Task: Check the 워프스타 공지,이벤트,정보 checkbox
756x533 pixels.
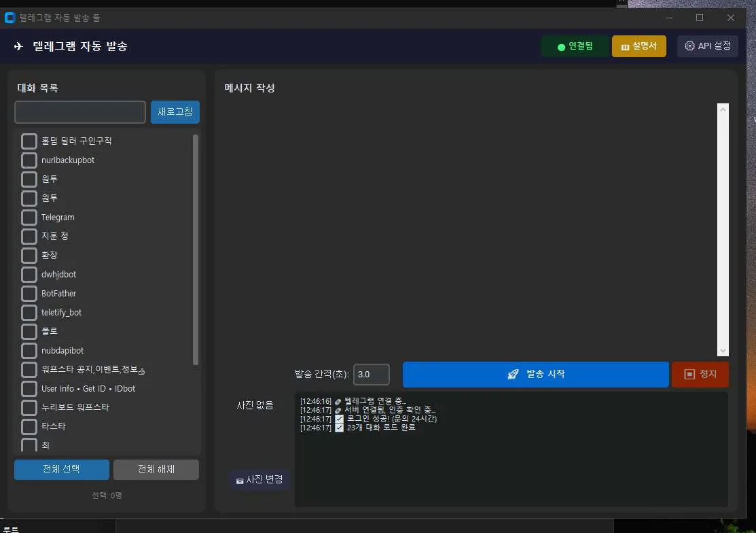Action: [x=29, y=370]
